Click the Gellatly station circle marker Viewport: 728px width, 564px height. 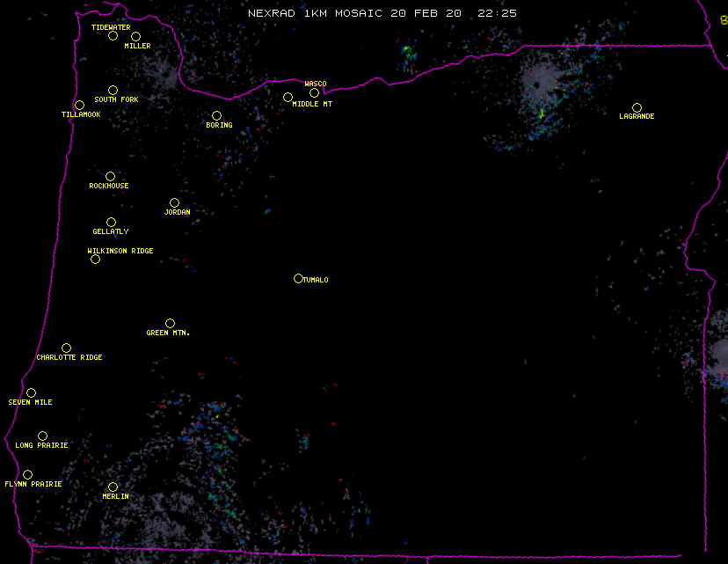click(111, 223)
